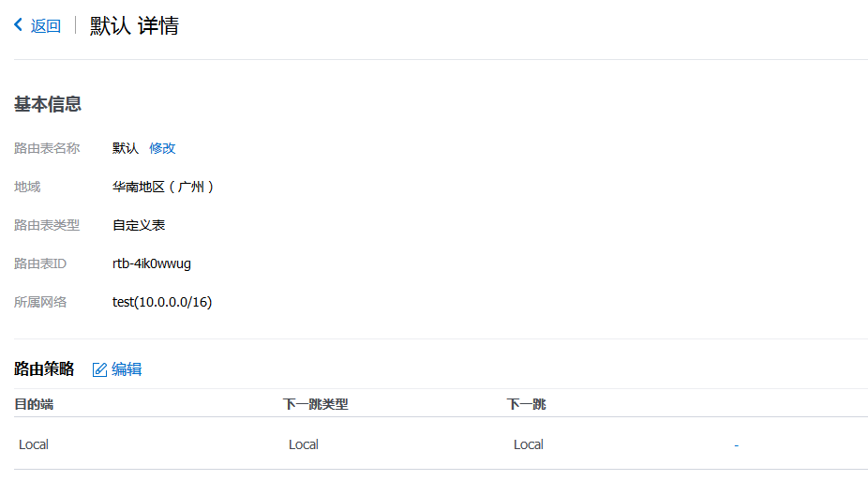The image size is (868, 481).
Task: Click the 返回 back link
Action: [x=45, y=26]
